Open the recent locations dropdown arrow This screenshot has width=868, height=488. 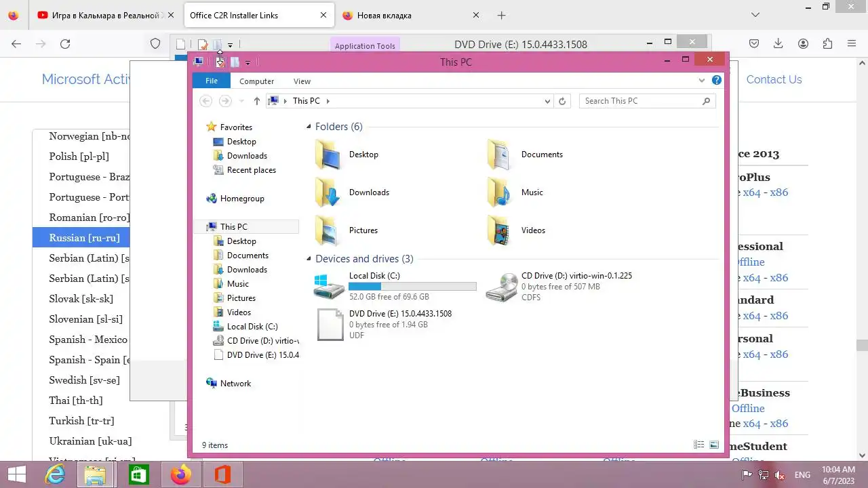pyautogui.click(x=241, y=101)
